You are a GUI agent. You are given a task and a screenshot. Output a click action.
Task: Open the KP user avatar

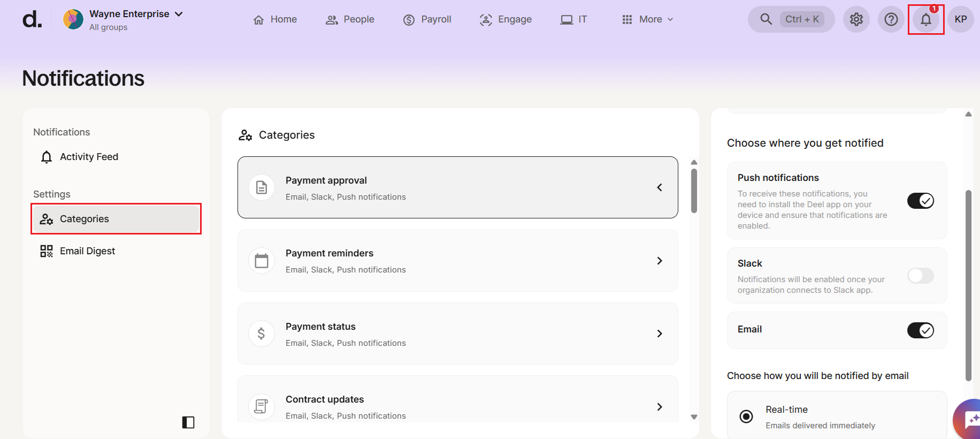click(x=960, y=20)
